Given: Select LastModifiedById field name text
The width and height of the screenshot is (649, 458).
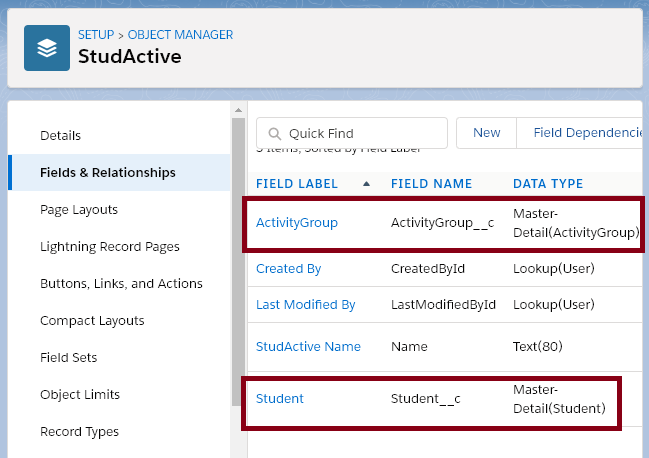Looking at the screenshot, I should (x=443, y=305).
